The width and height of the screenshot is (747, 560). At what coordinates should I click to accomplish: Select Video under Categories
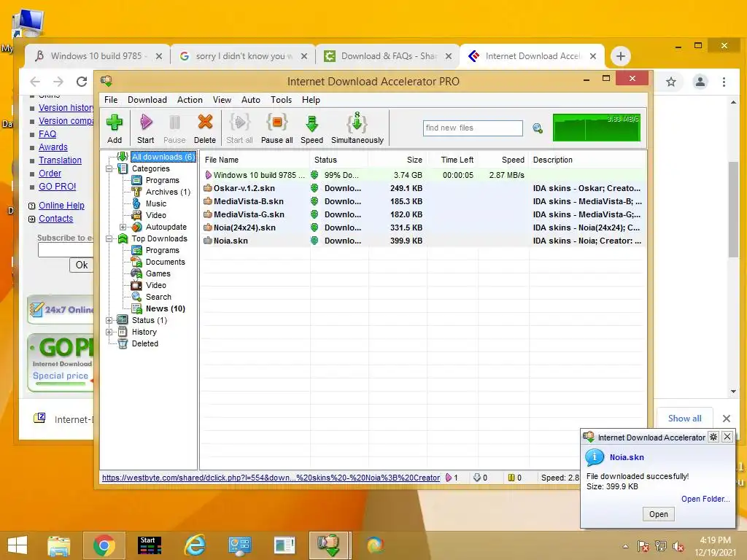[156, 215]
